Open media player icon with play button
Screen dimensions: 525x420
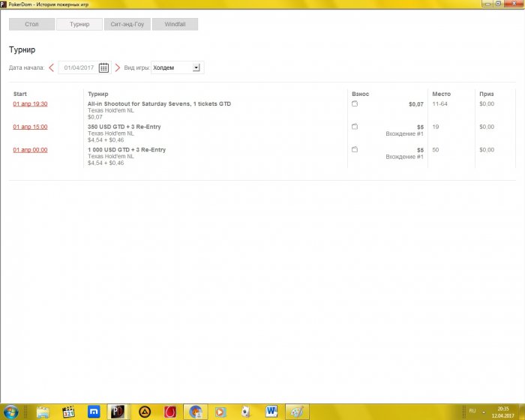click(220, 412)
